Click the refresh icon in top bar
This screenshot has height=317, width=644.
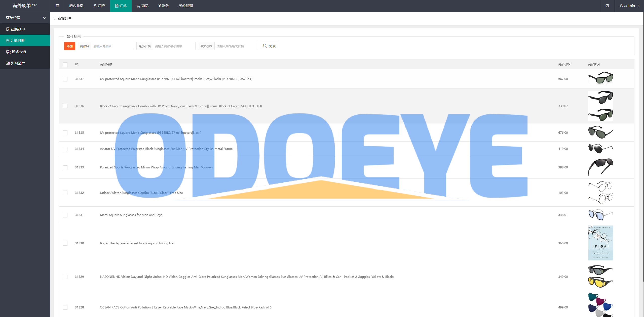[x=607, y=6]
